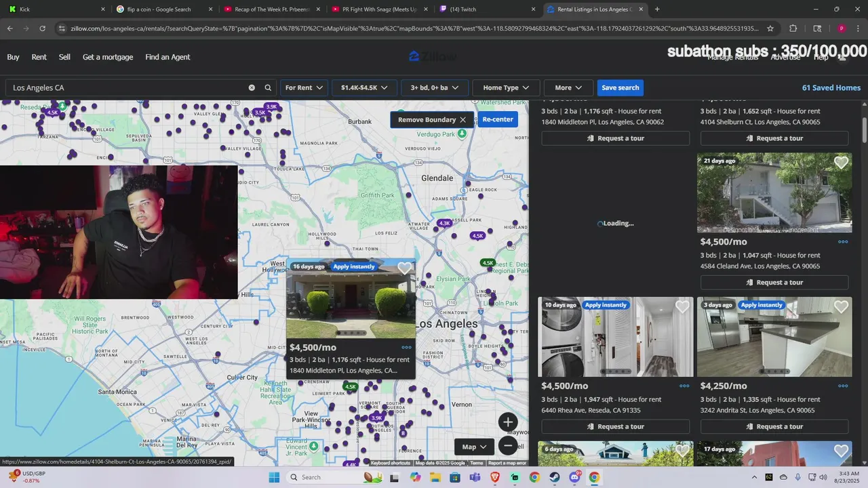Open the Find an Agent menu
868x488 pixels.
167,57
